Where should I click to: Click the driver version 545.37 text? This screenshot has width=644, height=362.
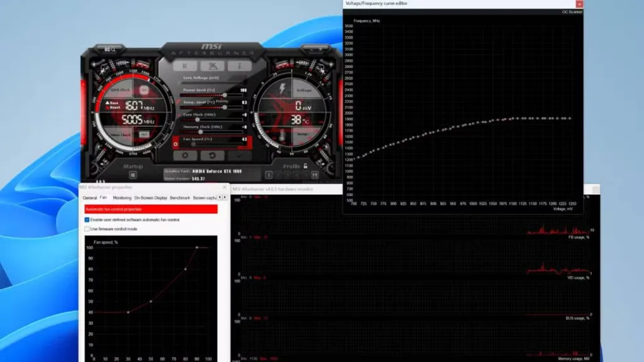click(198, 178)
